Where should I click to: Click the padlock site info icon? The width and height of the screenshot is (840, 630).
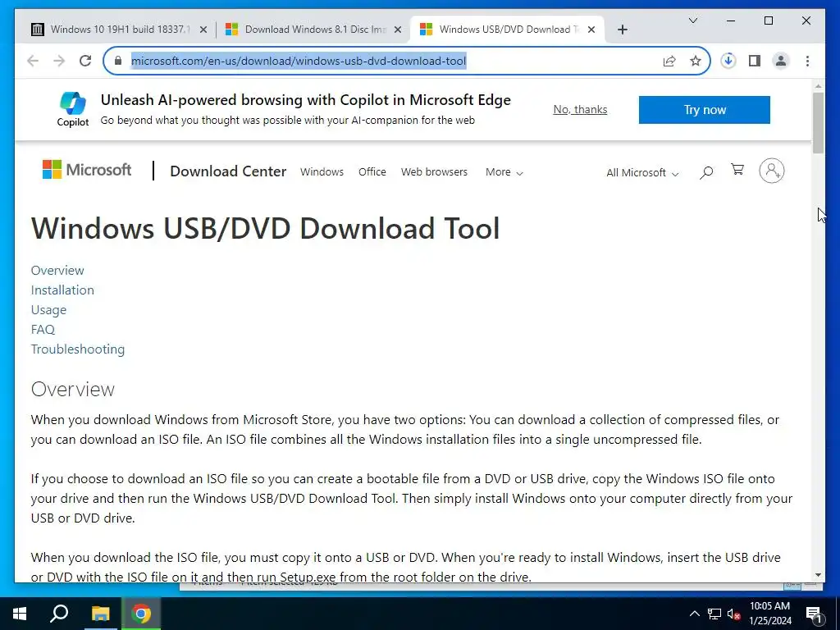coord(118,61)
